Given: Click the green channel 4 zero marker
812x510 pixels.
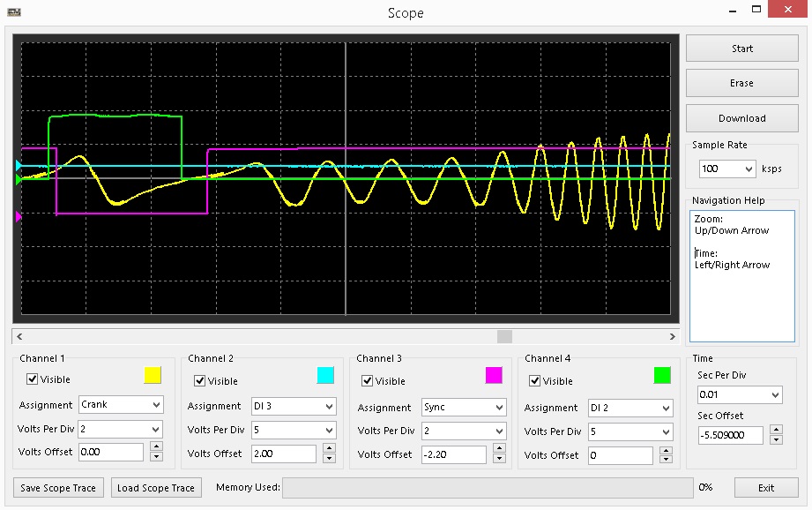Looking at the screenshot, I should pyautogui.click(x=19, y=180).
